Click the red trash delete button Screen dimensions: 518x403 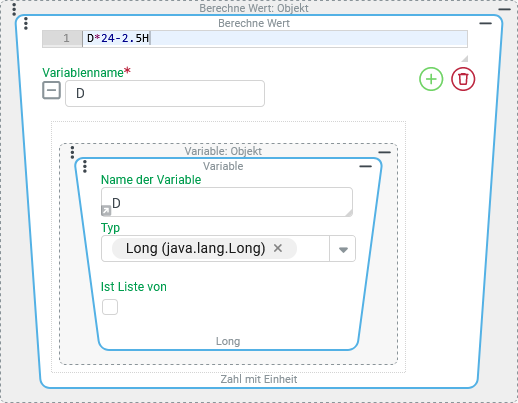463,79
